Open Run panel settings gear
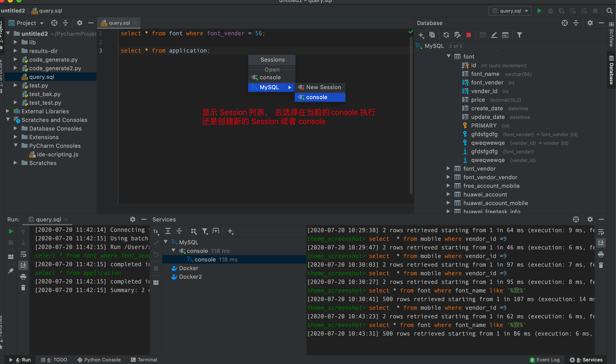The width and height of the screenshot is (616, 364). 133,219
